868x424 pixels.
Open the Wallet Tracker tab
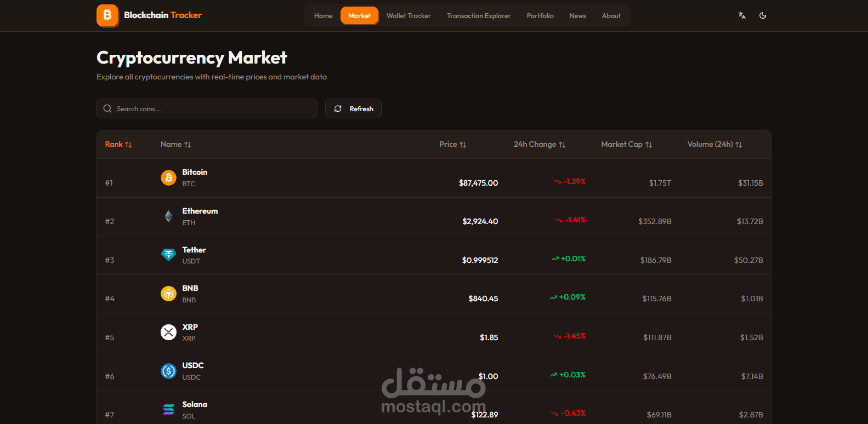409,15
